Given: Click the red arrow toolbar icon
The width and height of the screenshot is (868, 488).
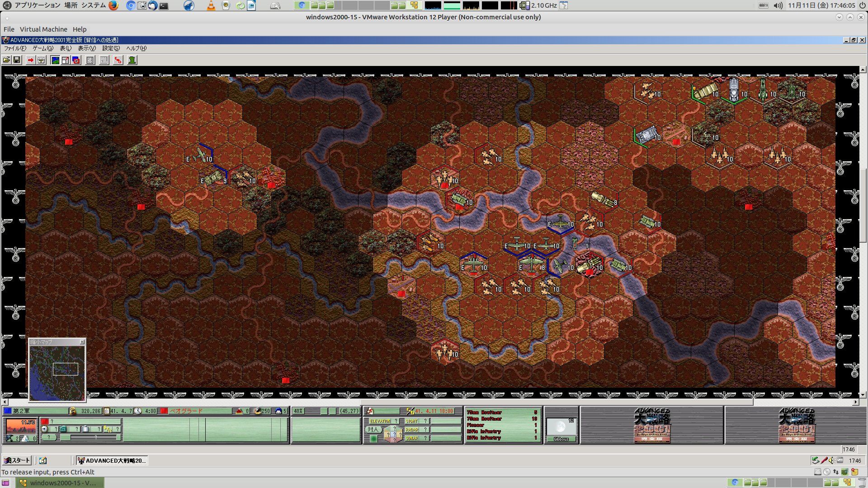Looking at the screenshot, I should click(x=30, y=60).
